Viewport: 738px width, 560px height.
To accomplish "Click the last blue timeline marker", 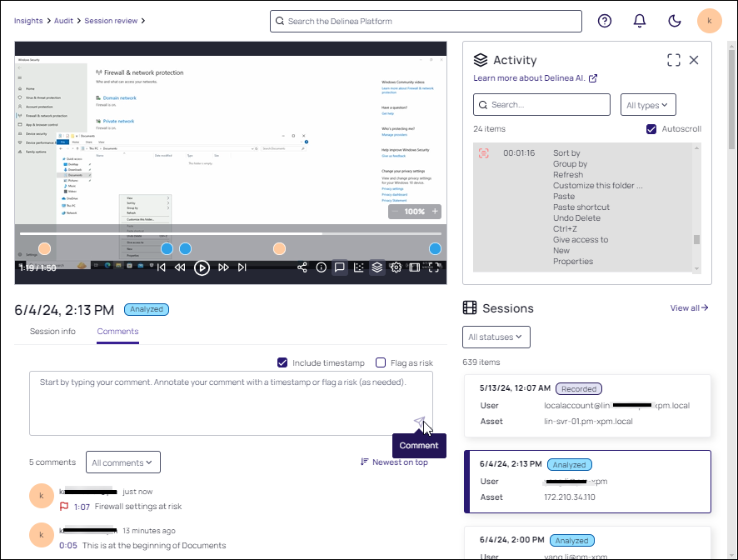I will pyautogui.click(x=435, y=248).
